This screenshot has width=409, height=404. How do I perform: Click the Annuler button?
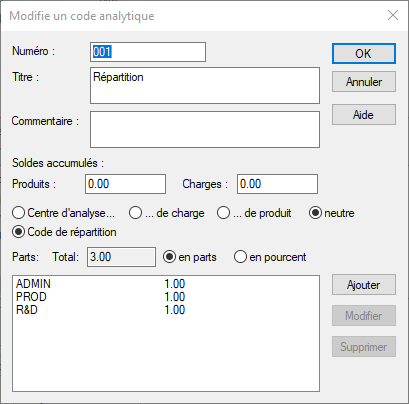[364, 82]
